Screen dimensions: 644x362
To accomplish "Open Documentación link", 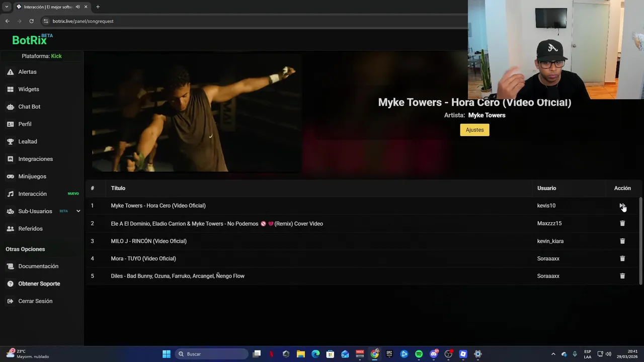I will (38, 266).
